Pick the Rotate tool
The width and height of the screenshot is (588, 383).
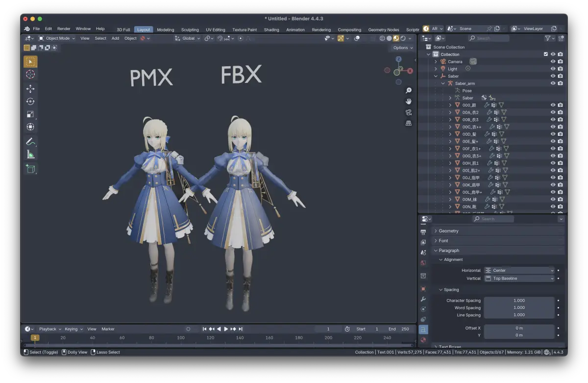tap(30, 102)
